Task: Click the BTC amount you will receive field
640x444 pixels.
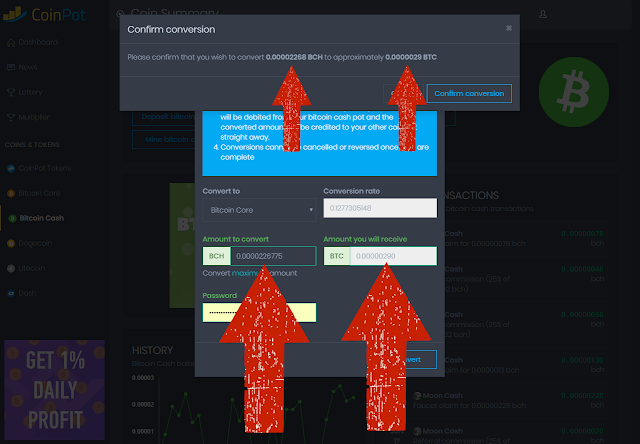Action: pyautogui.click(x=393, y=256)
